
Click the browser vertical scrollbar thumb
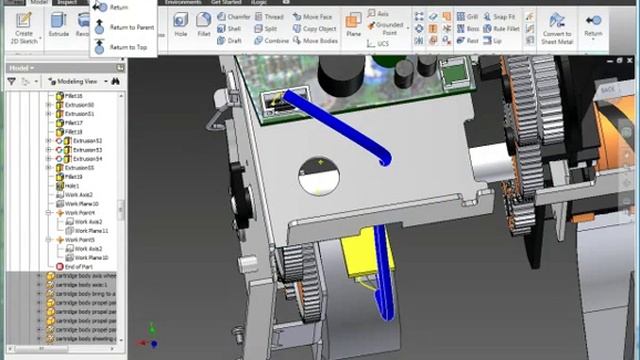[121, 209]
